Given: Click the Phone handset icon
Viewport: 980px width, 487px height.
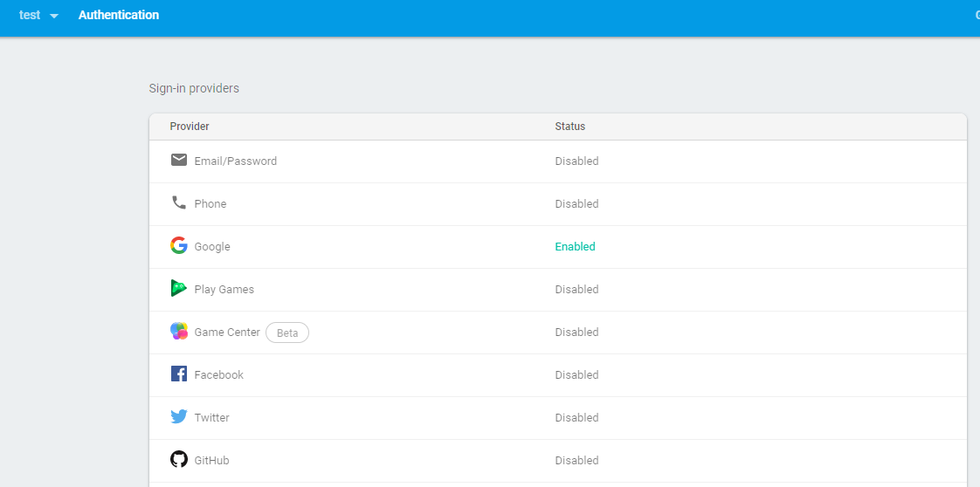Looking at the screenshot, I should click(x=179, y=202).
